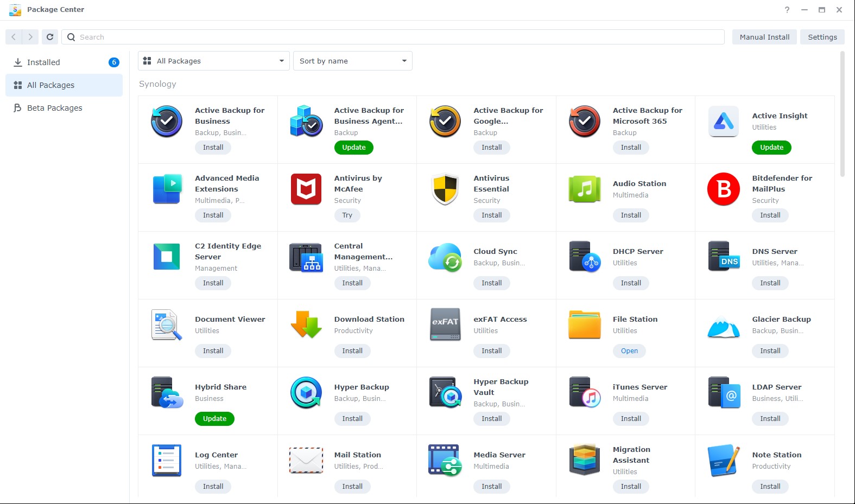The image size is (855, 504).
Task: Open the File Station folder icon
Action: (585, 324)
